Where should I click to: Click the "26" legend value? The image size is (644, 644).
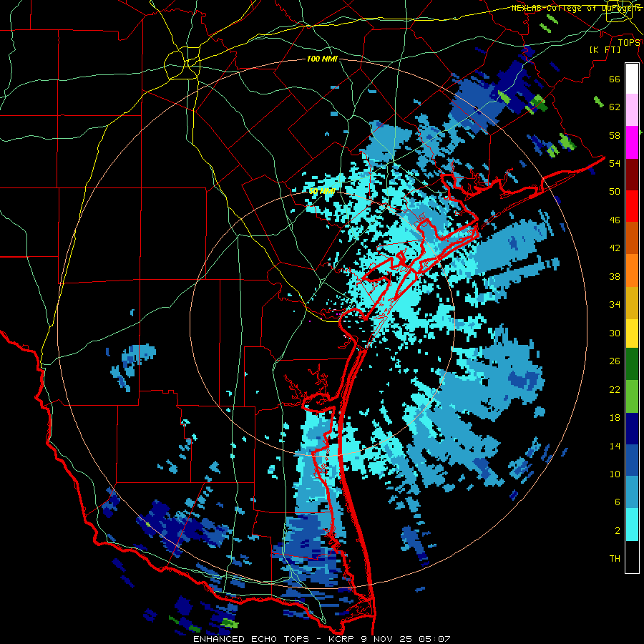(615, 361)
